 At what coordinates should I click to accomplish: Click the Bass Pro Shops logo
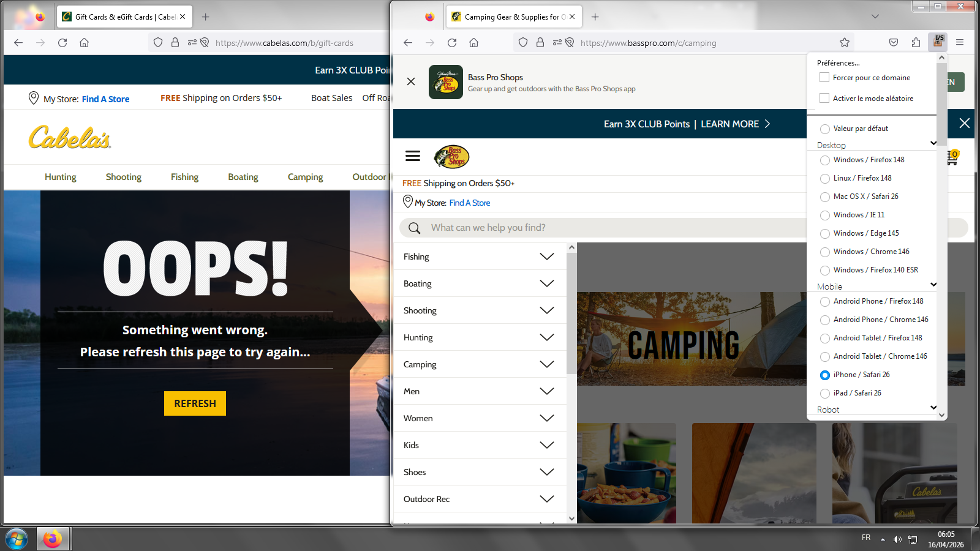(x=451, y=157)
